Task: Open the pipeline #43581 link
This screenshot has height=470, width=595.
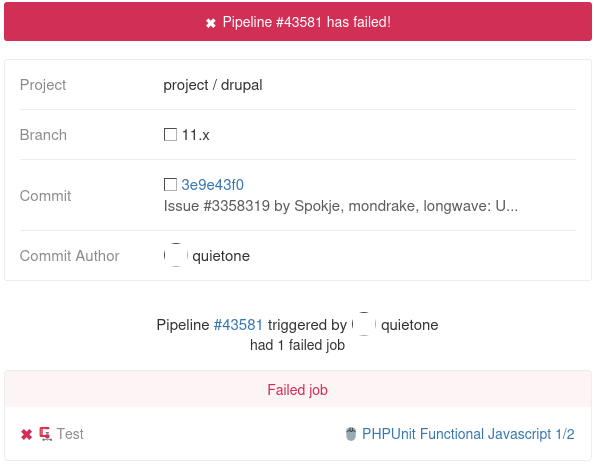Action: pyautogui.click(x=238, y=325)
